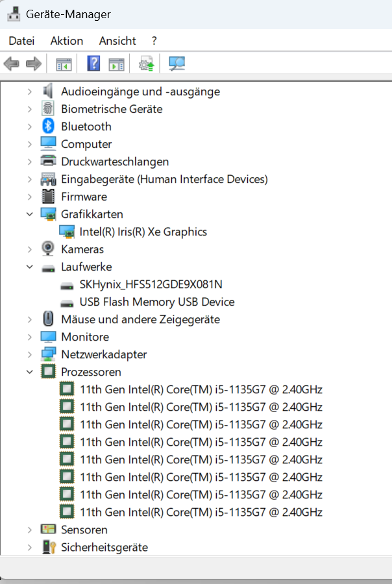
Task: Scan for hardware changes toolbar icon
Action: coord(177,64)
